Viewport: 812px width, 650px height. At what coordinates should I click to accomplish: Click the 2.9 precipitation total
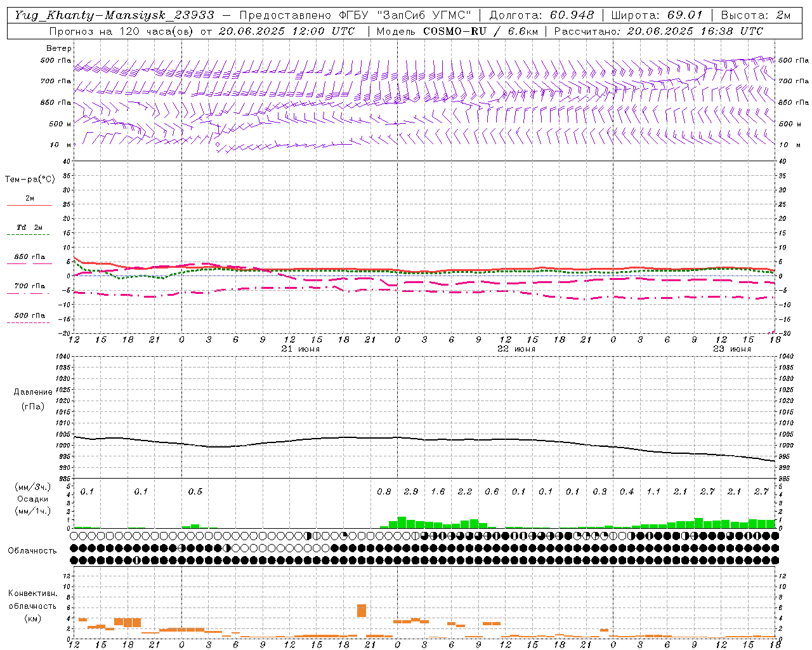411,492
